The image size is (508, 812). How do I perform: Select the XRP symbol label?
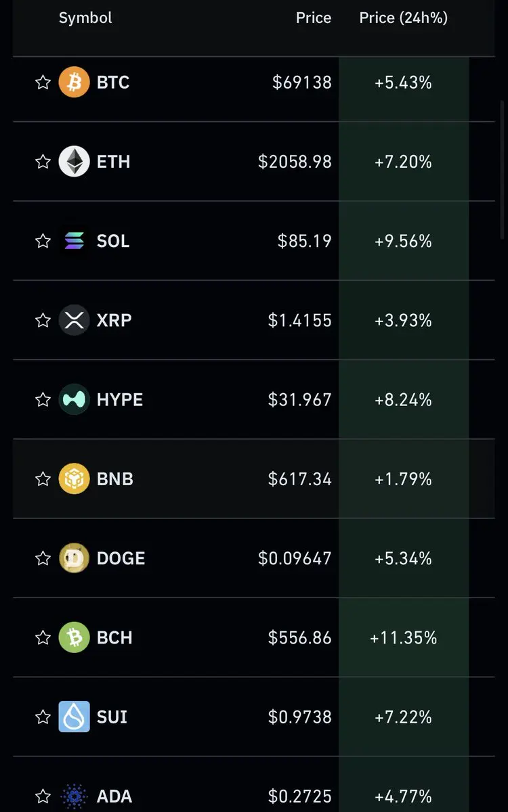(114, 320)
